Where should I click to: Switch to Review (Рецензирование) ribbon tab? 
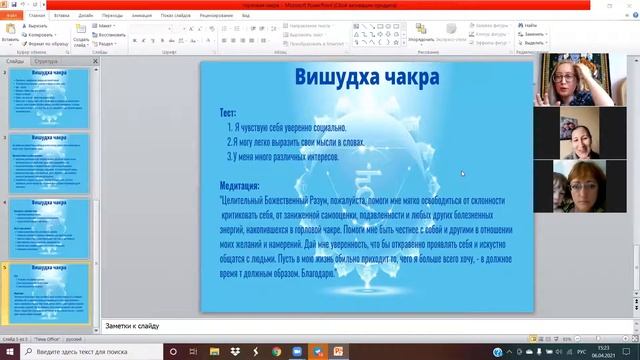tap(216, 16)
